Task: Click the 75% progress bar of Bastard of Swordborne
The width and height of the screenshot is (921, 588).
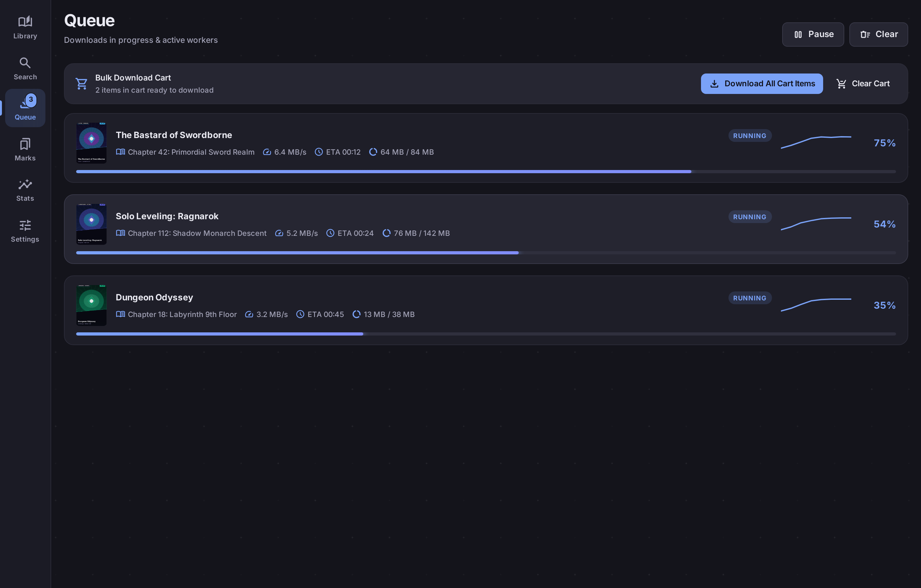Action: click(486, 172)
